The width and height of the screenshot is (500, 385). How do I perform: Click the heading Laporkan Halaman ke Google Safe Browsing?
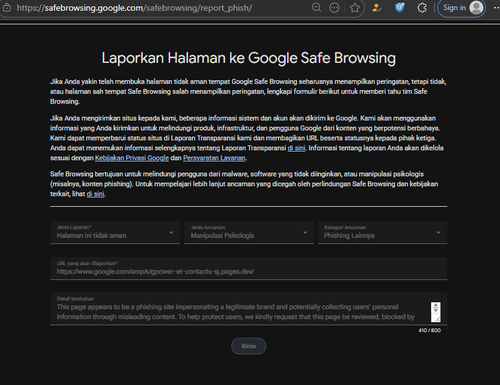click(249, 58)
